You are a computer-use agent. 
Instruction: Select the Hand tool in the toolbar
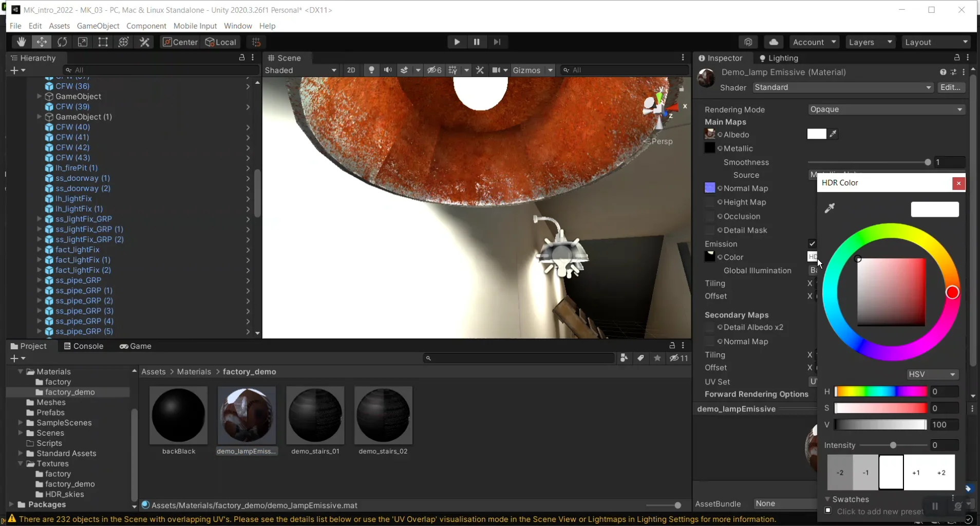(21, 42)
